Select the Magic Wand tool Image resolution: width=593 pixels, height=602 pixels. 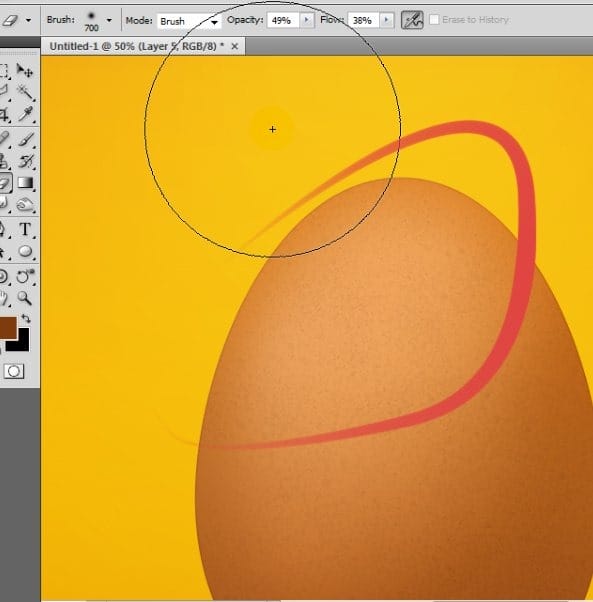[x=25, y=92]
